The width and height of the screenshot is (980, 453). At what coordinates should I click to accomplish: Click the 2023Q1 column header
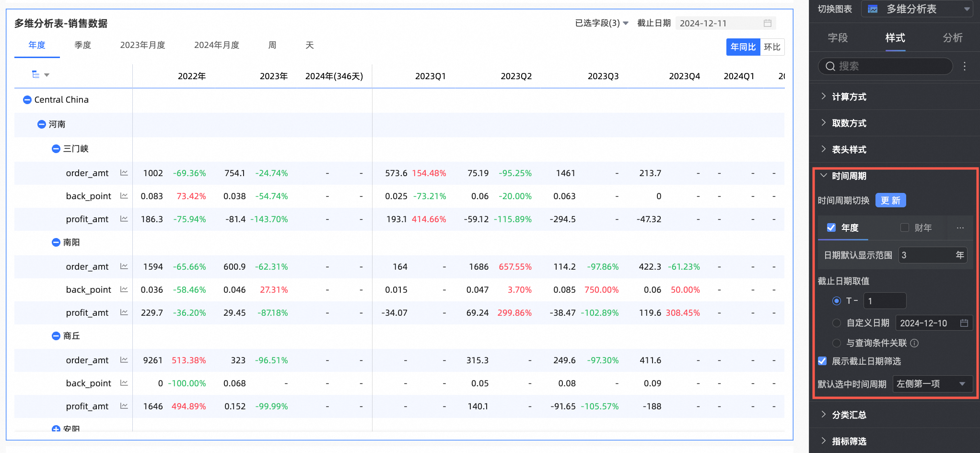tap(431, 76)
